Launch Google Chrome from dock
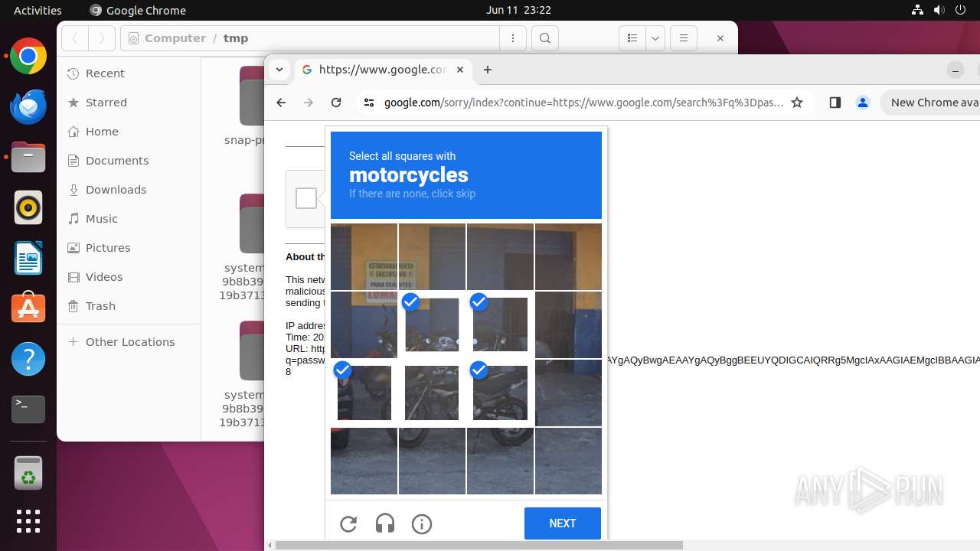Image resolution: width=980 pixels, height=551 pixels. [x=28, y=57]
